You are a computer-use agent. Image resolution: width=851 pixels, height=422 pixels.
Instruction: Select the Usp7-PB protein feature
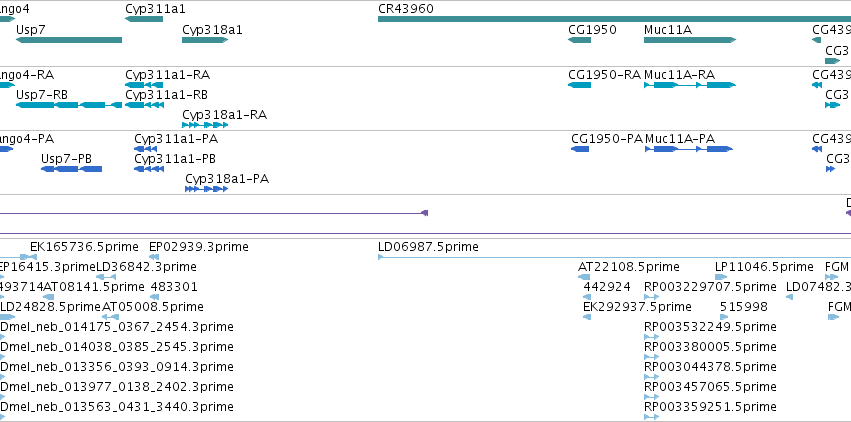tap(72, 169)
